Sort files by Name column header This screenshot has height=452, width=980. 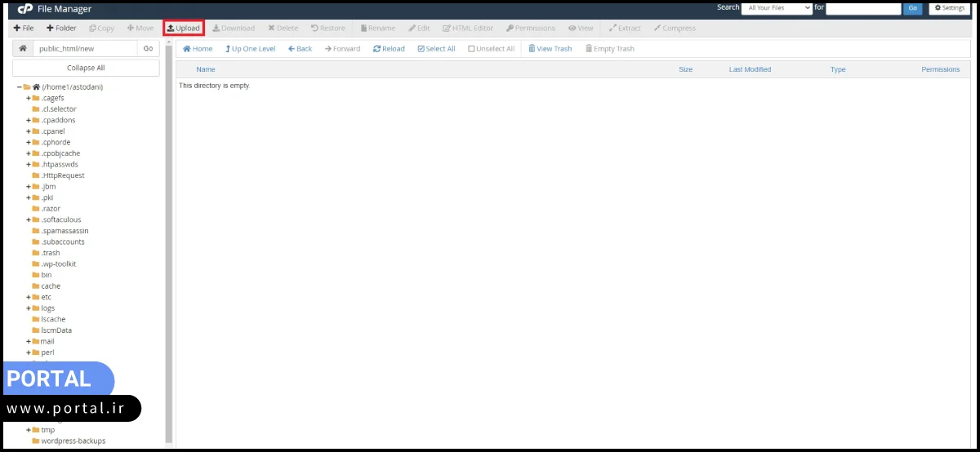[x=205, y=69]
